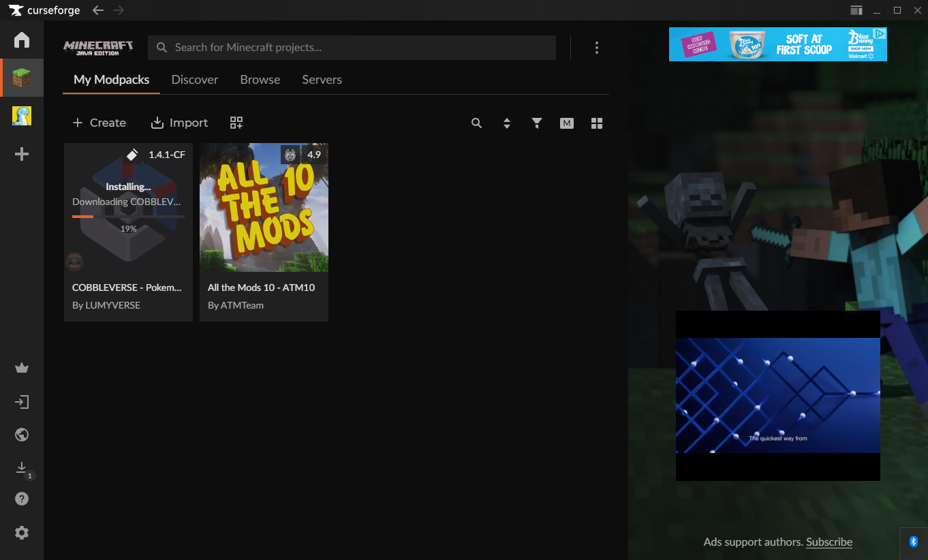Switch to the Discover tab

point(195,80)
